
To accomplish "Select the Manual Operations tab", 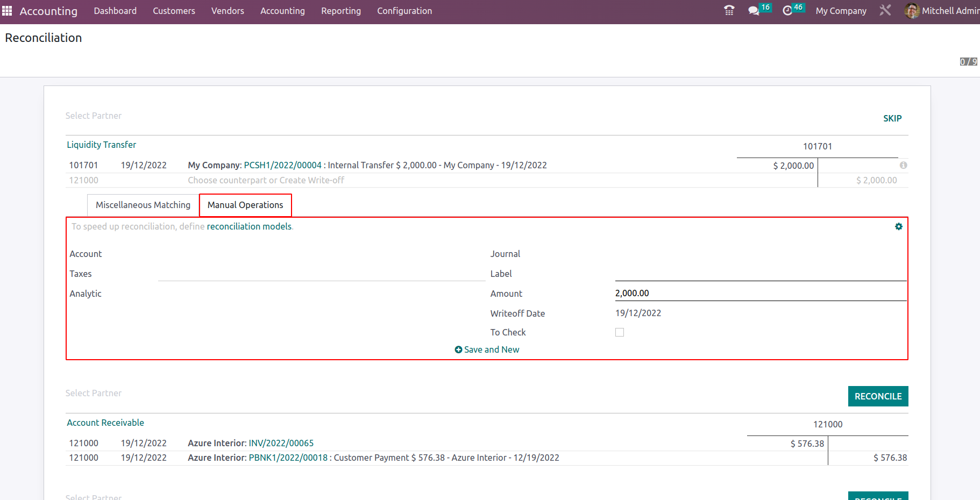I will click(245, 205).
